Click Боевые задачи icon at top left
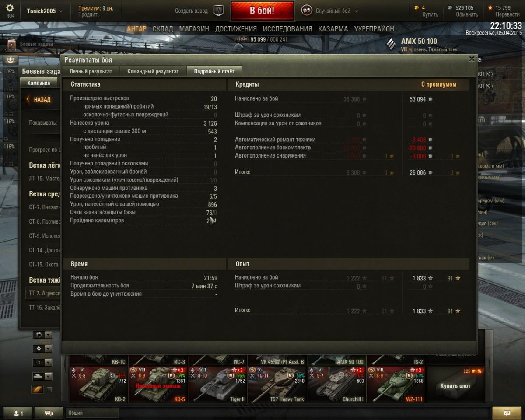 [x=11, y=44]
